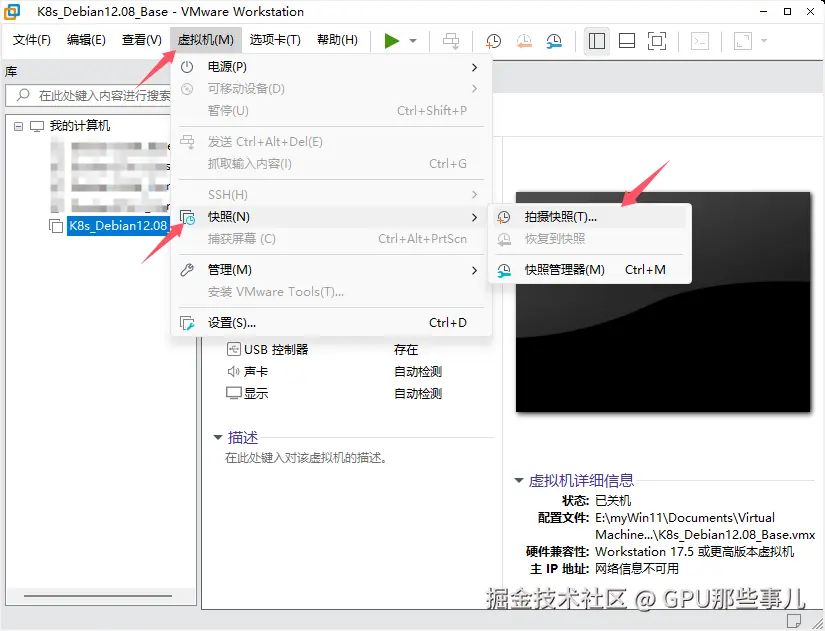Enter full screen mode via toolbar icon

coord(658,40)
